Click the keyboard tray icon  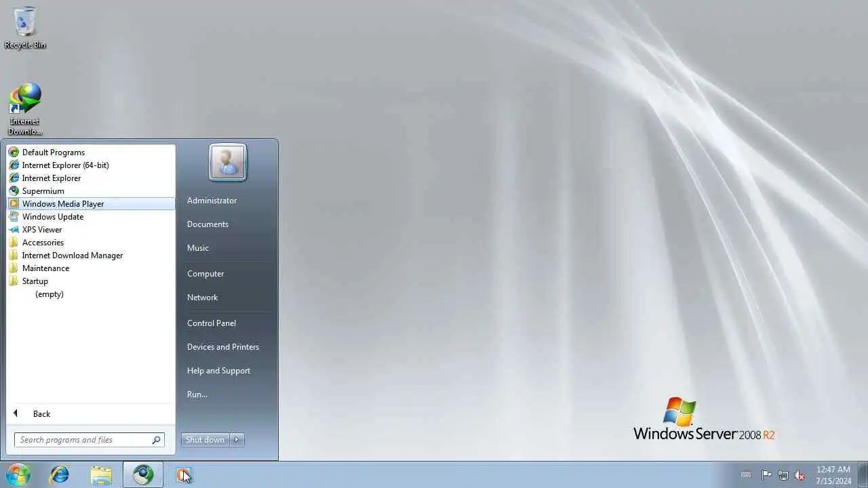tap(746, 475)
